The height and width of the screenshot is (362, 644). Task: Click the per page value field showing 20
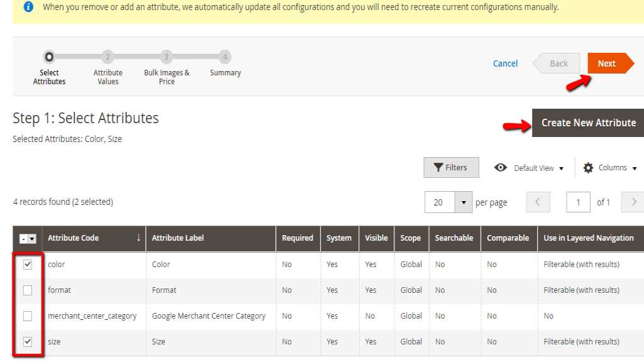(440, 202)
